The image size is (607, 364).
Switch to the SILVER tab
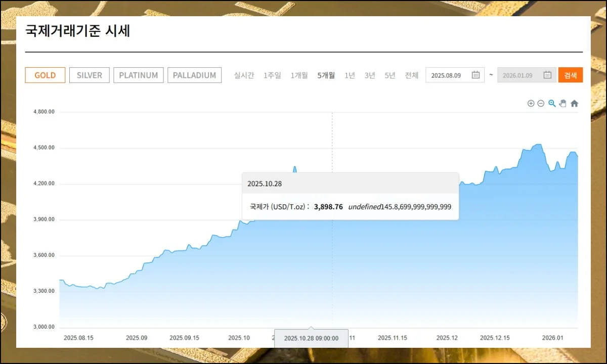tap(90, 75)
